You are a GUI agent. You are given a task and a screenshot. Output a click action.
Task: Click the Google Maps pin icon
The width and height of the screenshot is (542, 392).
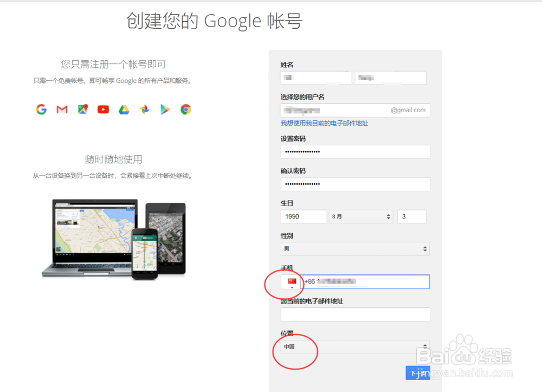pyautogui.click(x=83, y=109)
